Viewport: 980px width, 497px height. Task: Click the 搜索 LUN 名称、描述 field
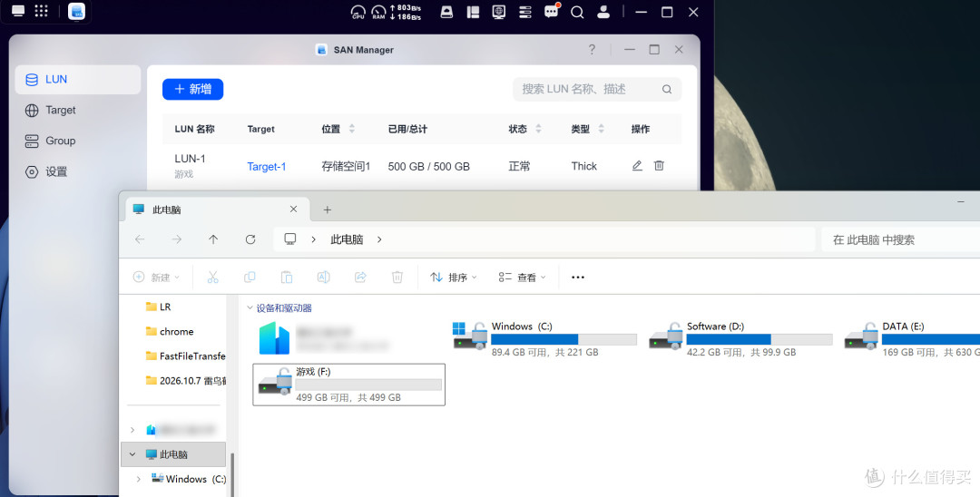(597, 89)
